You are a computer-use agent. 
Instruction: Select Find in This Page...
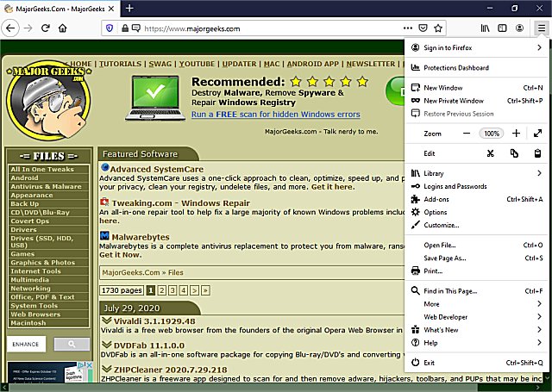click(x=477, y=291)
